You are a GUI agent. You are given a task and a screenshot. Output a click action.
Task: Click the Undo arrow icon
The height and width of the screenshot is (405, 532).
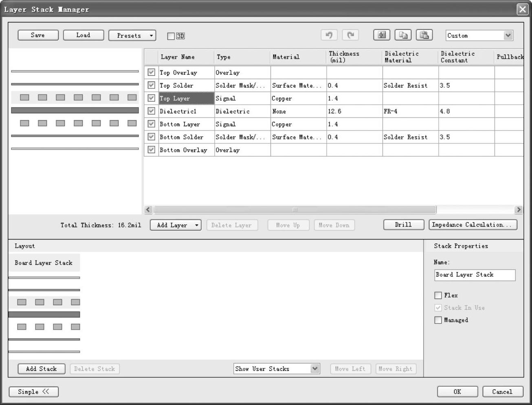click(x=329, y=35)
